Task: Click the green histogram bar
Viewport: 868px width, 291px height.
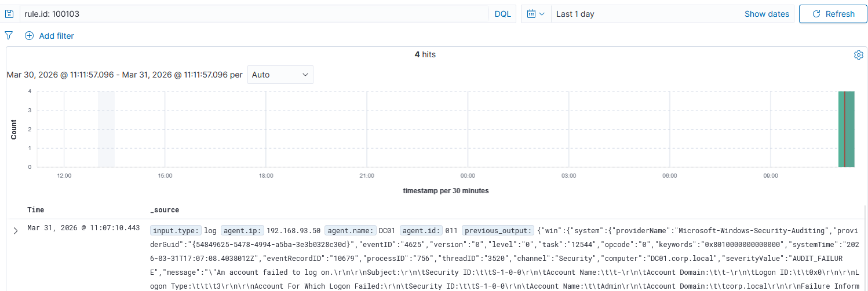Action: [846, 129]
